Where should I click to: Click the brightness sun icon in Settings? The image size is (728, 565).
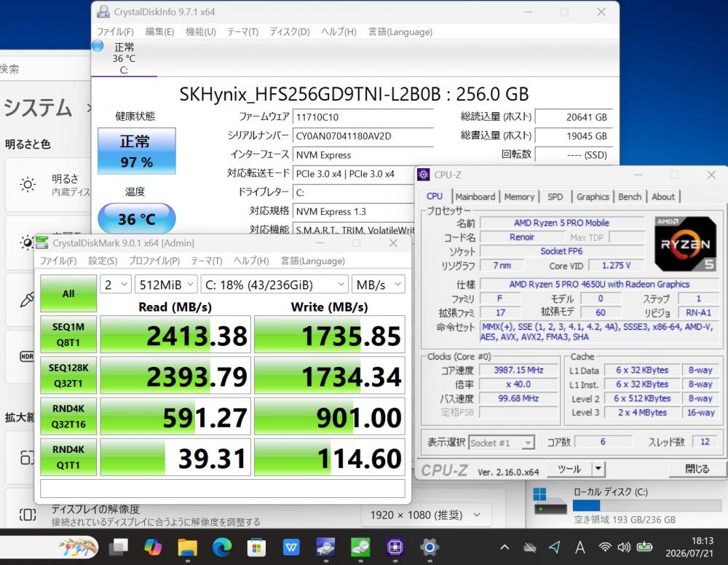pyautogui.click(x=28, y=184)
